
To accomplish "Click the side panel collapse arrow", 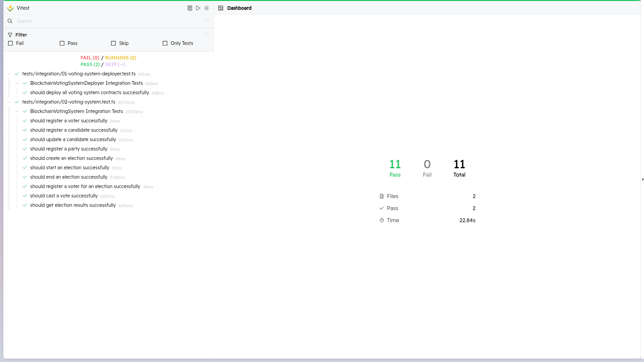I will coord(642,180).
